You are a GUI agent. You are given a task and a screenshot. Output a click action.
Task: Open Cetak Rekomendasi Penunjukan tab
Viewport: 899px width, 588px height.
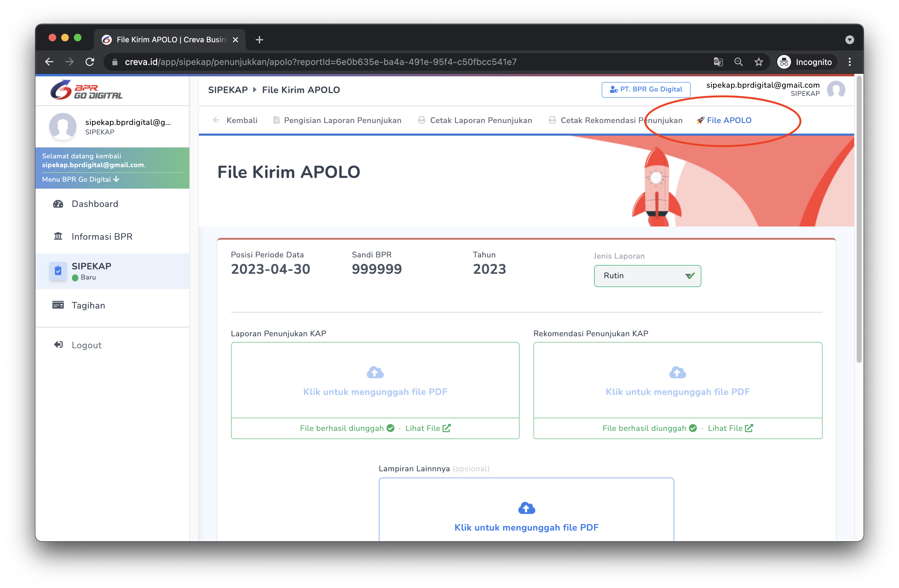coord(615,120)
